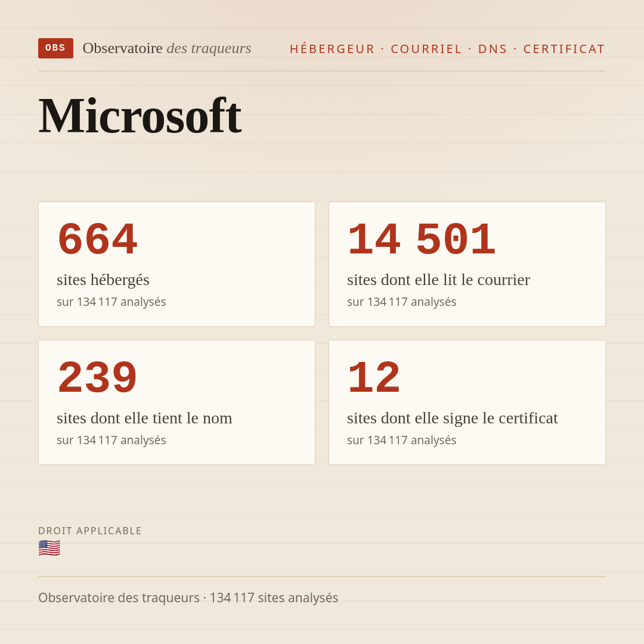Click 'sites dont elle lit le courrier'
Screen dimensions: 644x644
point(439,280)
